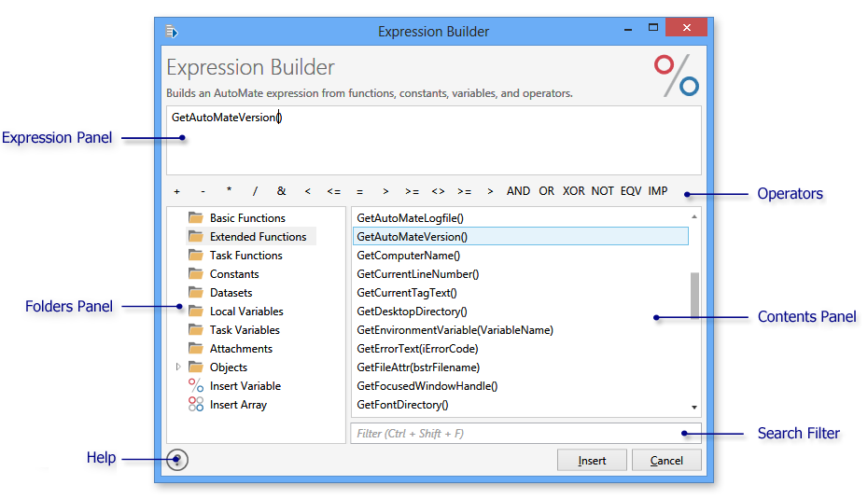Insert the minus (-) operator

(x=203, y=191)
